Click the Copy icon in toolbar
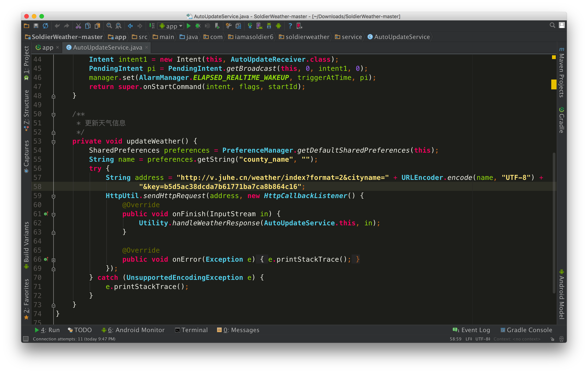The height and width of the screenshot is (373, 588). pos(88,26)
